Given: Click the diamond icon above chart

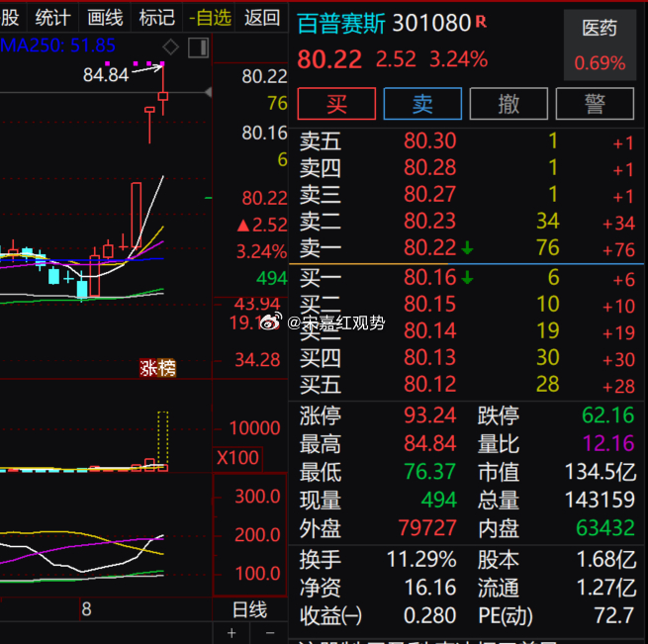Looking at the screenshot, I should pyautogui.click(x=171, y=46).
